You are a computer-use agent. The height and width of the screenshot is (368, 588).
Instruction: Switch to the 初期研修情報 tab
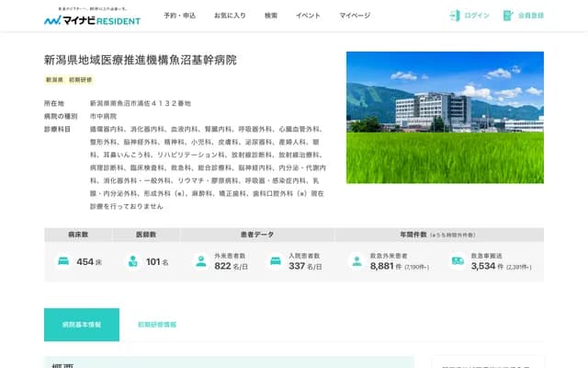157,325
